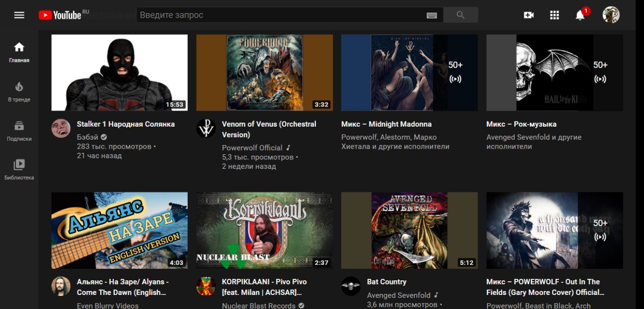
Task: Open the notifications bell
Action: click(x=580, y=15)
